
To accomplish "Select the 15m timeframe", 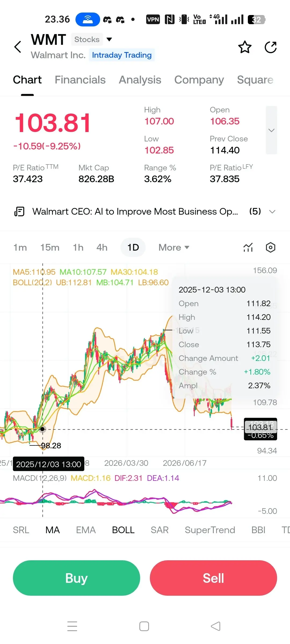I will point(50,247).
